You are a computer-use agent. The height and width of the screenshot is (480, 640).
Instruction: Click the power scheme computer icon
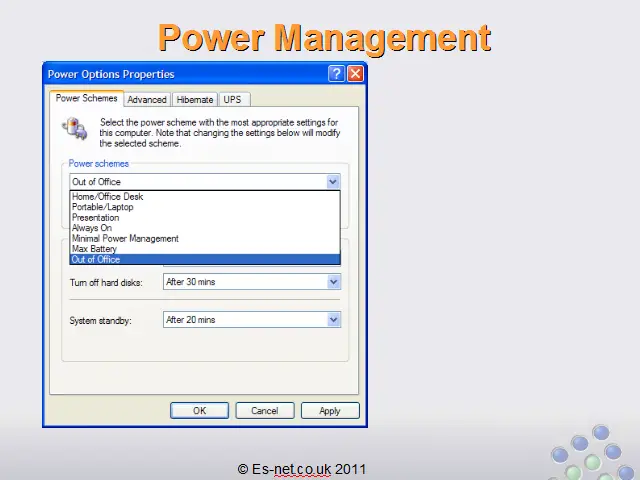coord(75,128)
